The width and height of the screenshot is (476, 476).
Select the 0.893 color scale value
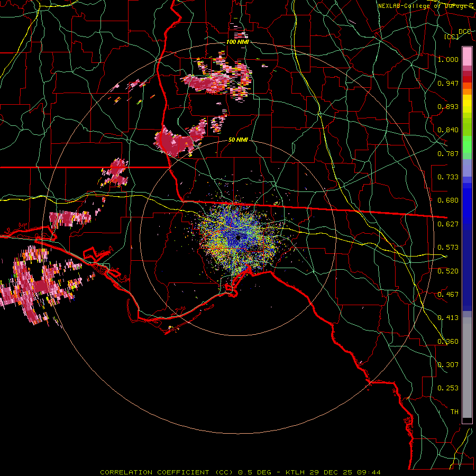(x=448, y=106)
